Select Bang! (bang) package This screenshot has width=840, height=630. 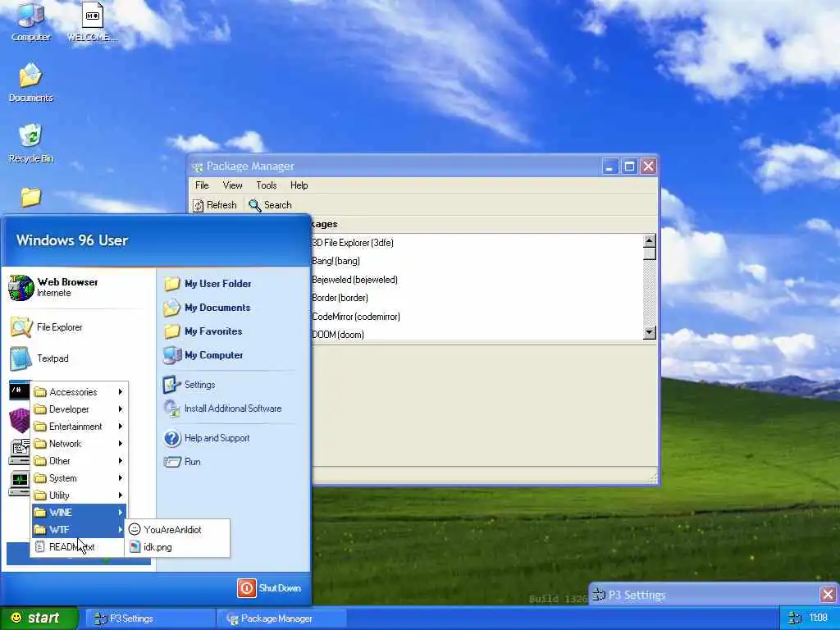tap(477, 261)
